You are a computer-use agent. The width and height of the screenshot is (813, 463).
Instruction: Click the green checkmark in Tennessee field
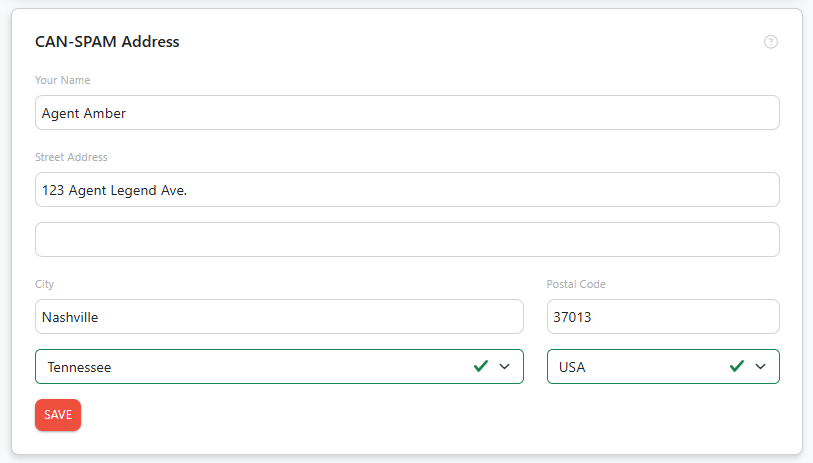(481, 367)
